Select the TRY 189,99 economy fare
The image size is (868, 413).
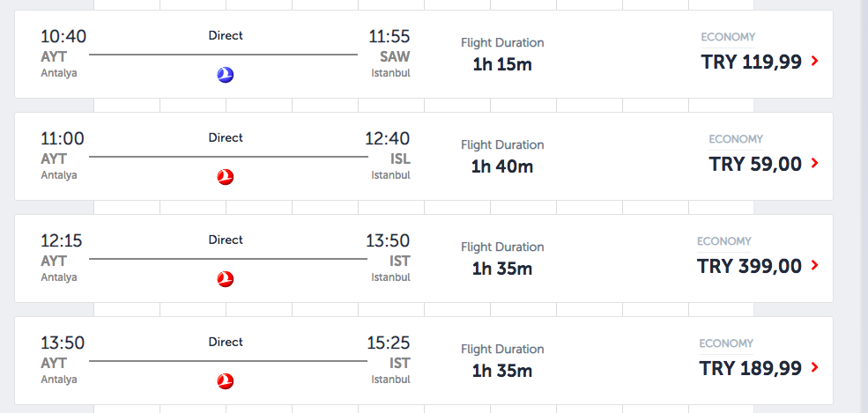point(751,368)
